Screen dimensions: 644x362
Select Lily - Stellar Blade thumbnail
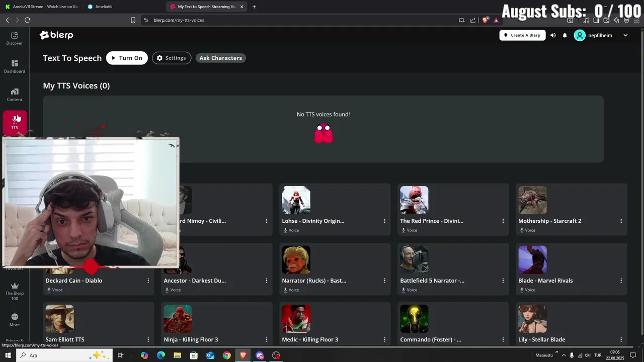(x=532, y=319)
